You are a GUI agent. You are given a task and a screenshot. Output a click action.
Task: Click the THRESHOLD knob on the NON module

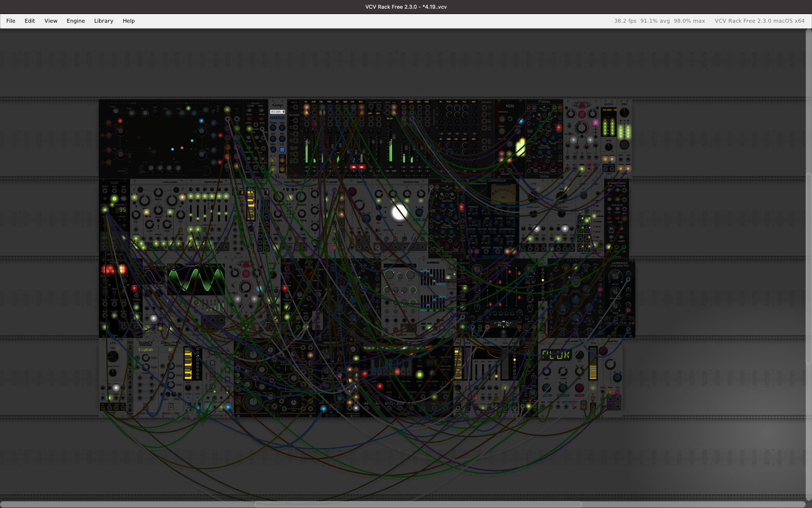pos(502,119)
